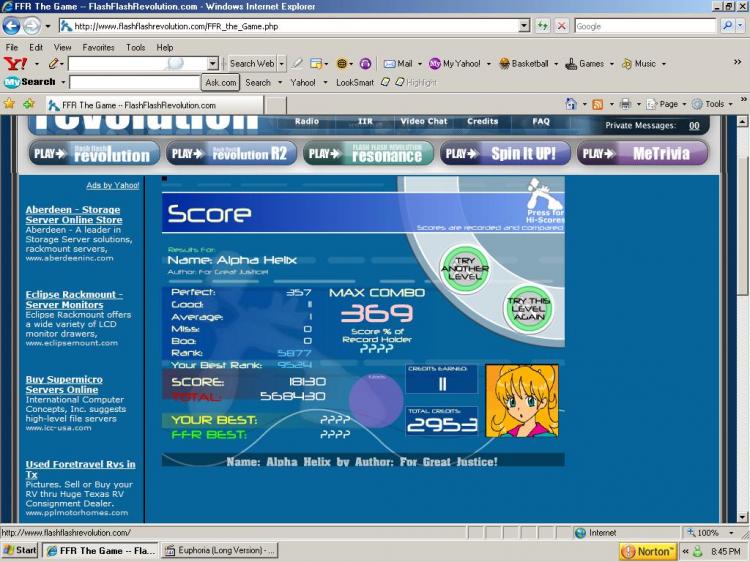Open the Edit menu
Screen dimensions: 750x562
click(36, 47)
